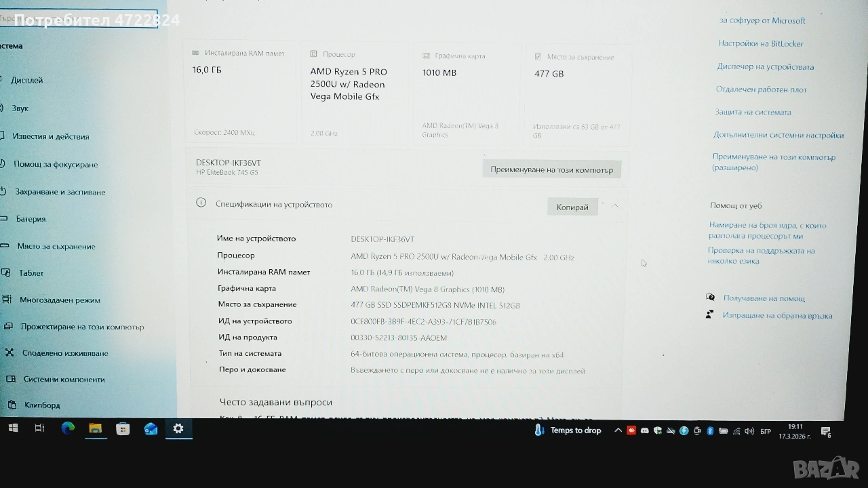Click the volume speaker tray icon
This screenshot has height=488, width=868.
pos(749,431)
